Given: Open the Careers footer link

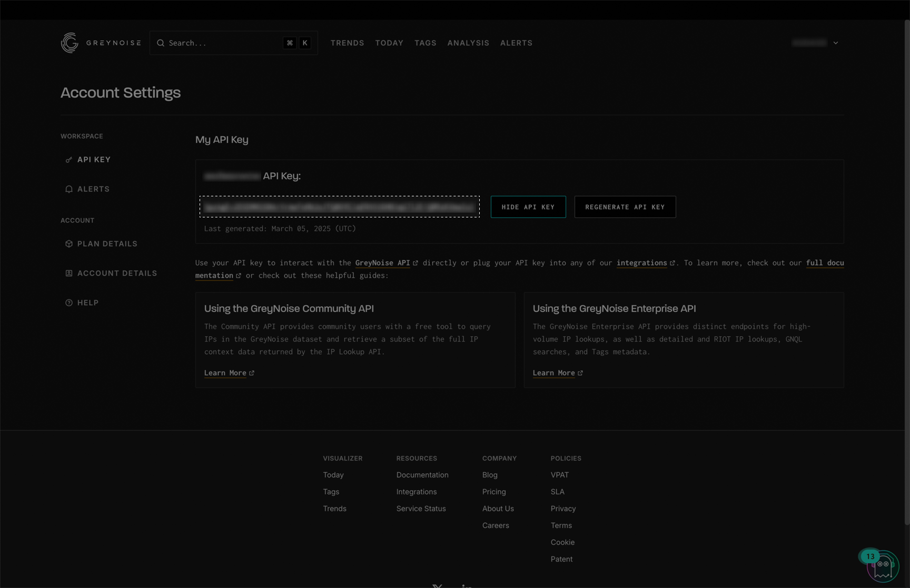Looking at the screenshot, I should 496,525.
